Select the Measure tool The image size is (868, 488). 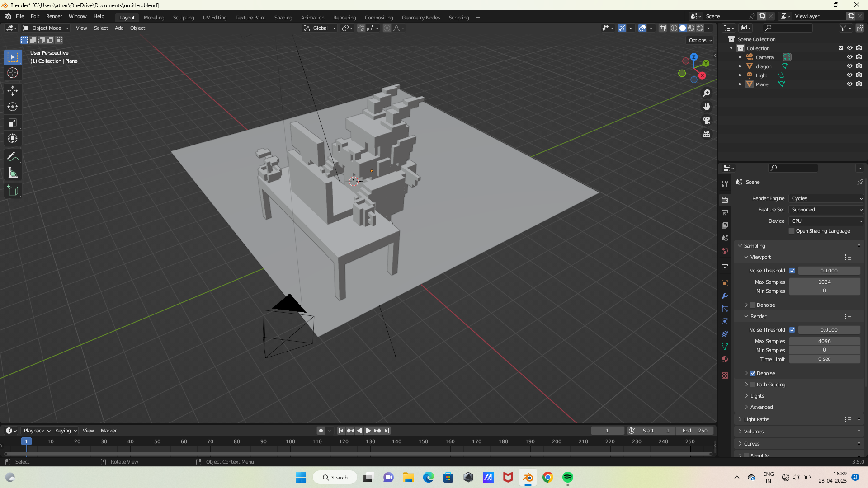coord(13,172)
